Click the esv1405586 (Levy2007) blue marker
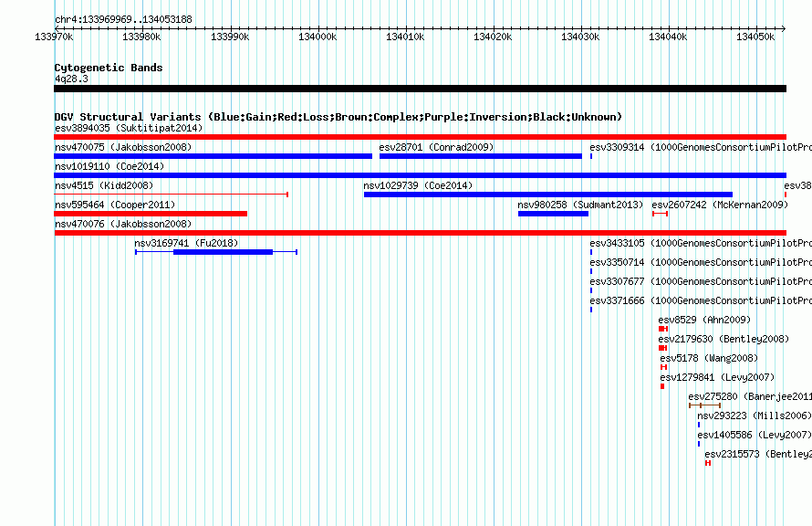This screenshot has width=812, height=526. coord(699,444)
